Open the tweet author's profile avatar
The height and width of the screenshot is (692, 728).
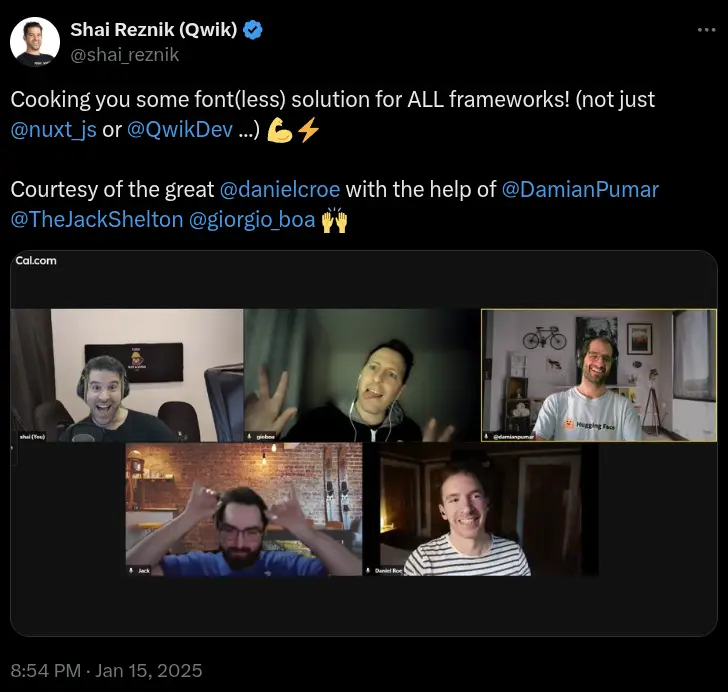tap(33, 41)
